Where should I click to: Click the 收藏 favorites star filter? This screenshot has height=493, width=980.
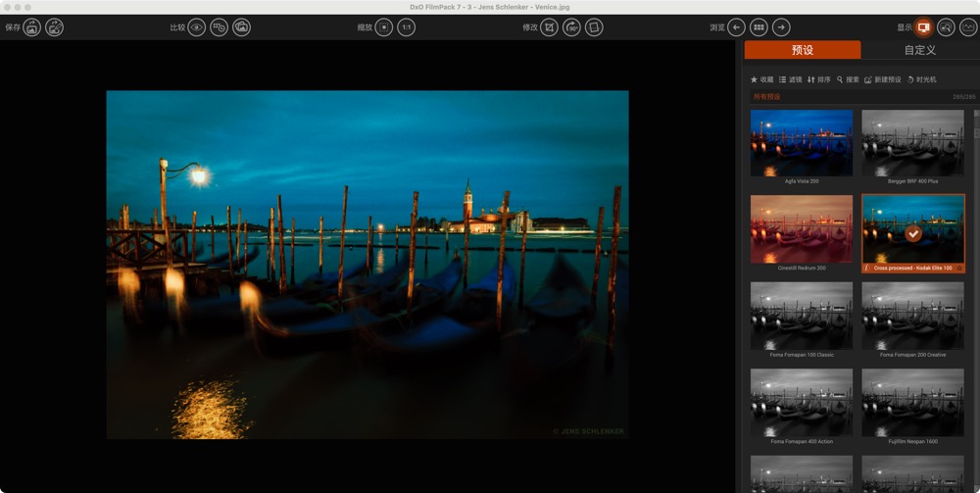[x=761, y=79]
